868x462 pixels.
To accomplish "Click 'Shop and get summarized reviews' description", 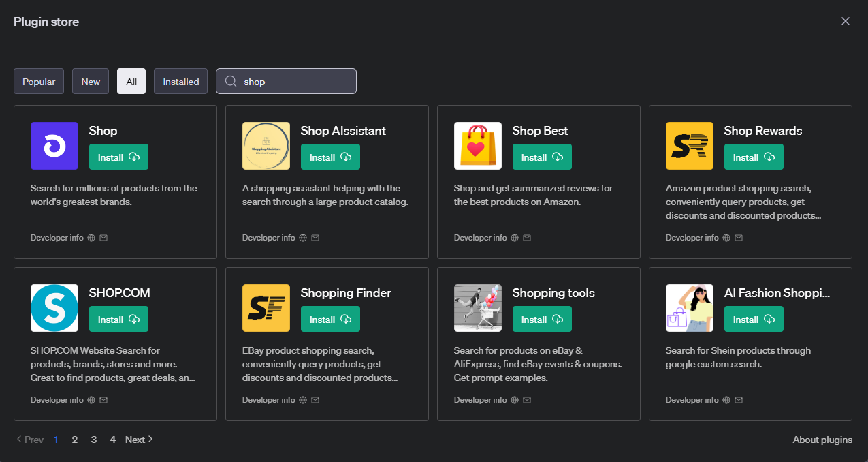I will click(x=534, y=195).
